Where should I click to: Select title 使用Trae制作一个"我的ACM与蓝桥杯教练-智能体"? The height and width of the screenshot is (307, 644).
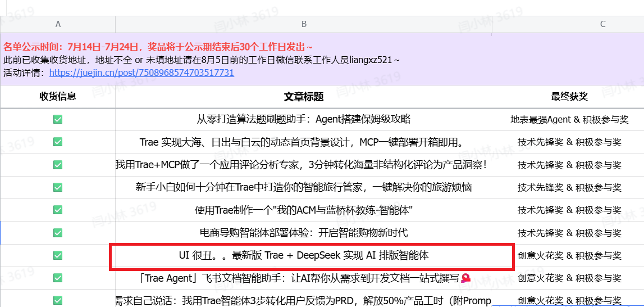304,210
